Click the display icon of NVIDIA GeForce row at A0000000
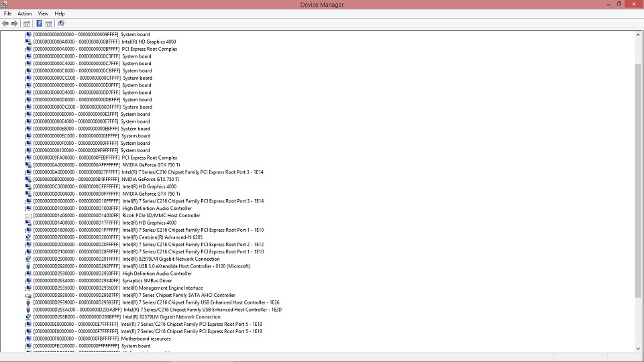 pos(28,165)
